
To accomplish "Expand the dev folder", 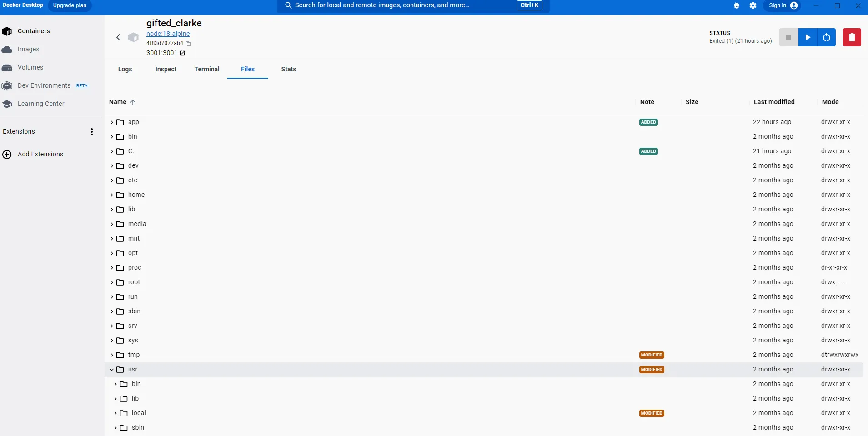I will pos(112,166).
